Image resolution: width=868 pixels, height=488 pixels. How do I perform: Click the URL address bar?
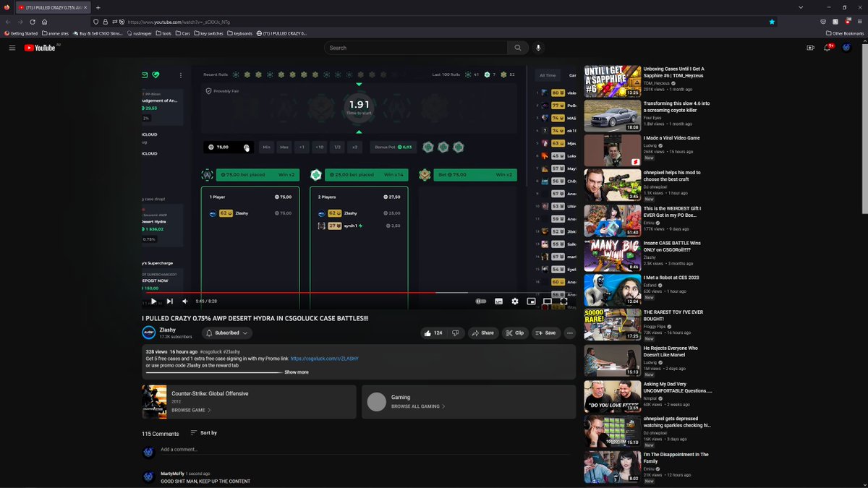tap(434, 22)
